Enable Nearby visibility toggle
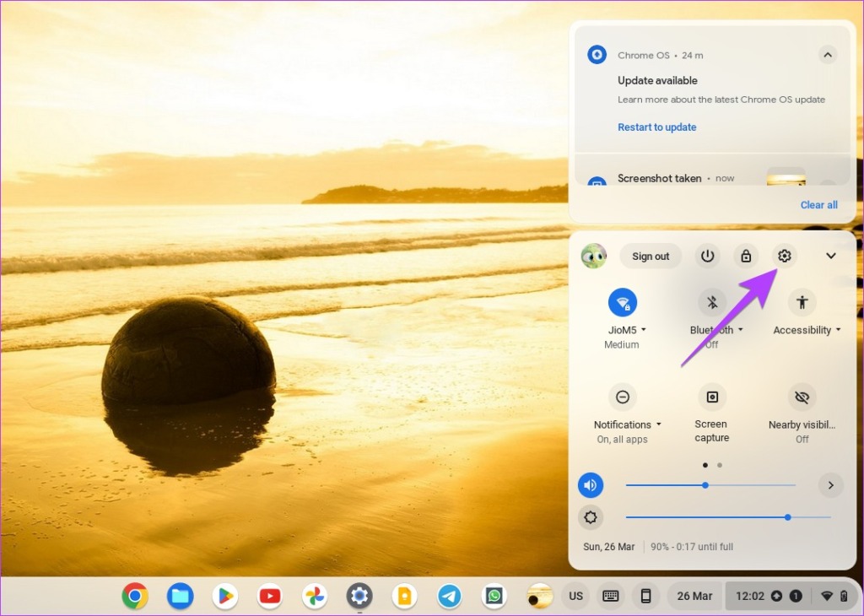The image size is (864, 616). pyautogui.click(x=802, y=397)
